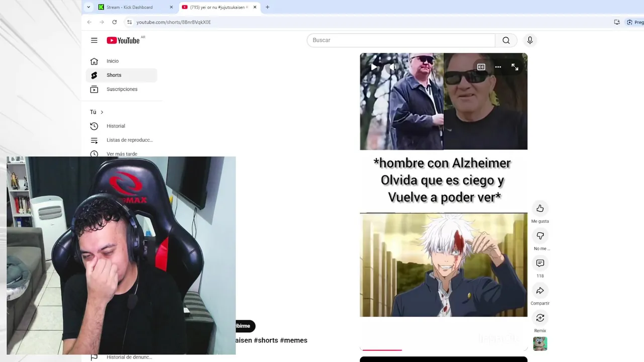Go to the YouTube logo home
Image resolution: width=644 pixels, height=362 pixels.
[123, 40]
